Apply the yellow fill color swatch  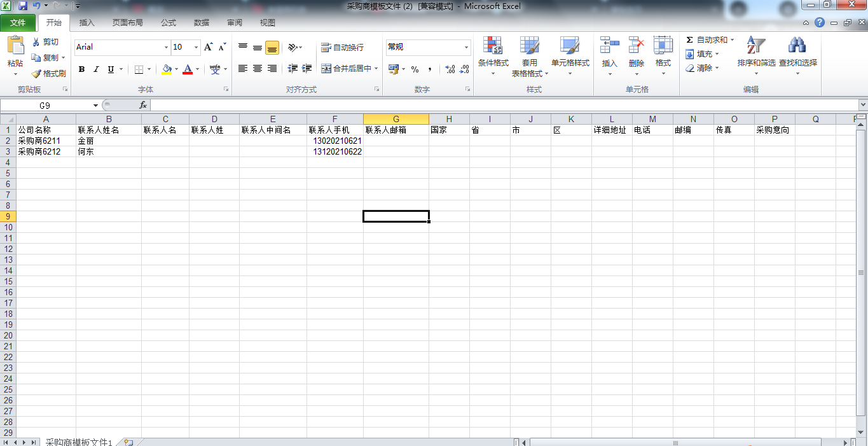click(x=167, y=69)
